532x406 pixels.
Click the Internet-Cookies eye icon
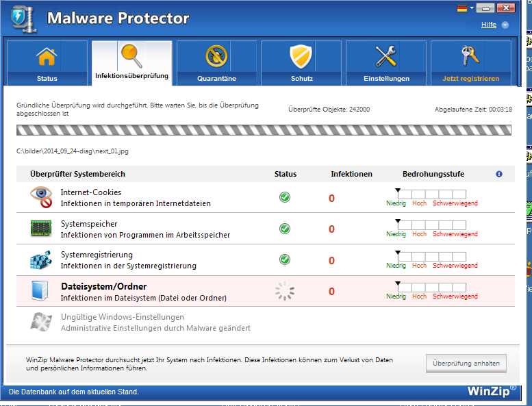pos(41,197)
